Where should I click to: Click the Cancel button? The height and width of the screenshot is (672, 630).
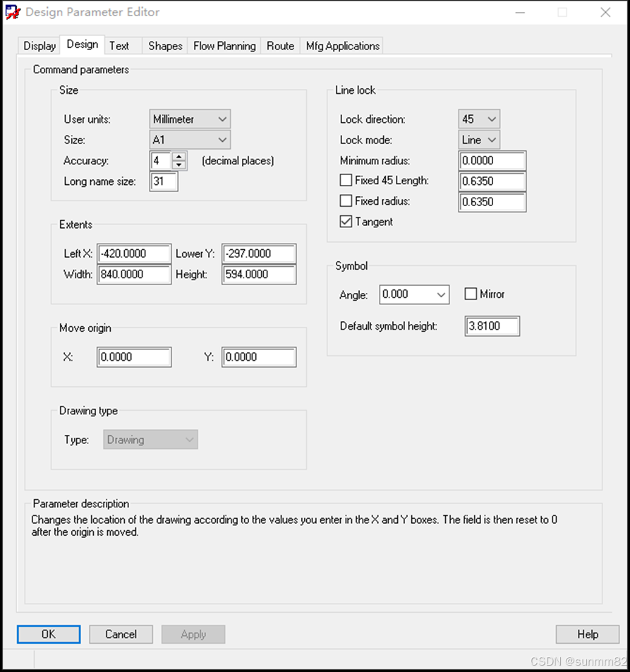point(121,634)
